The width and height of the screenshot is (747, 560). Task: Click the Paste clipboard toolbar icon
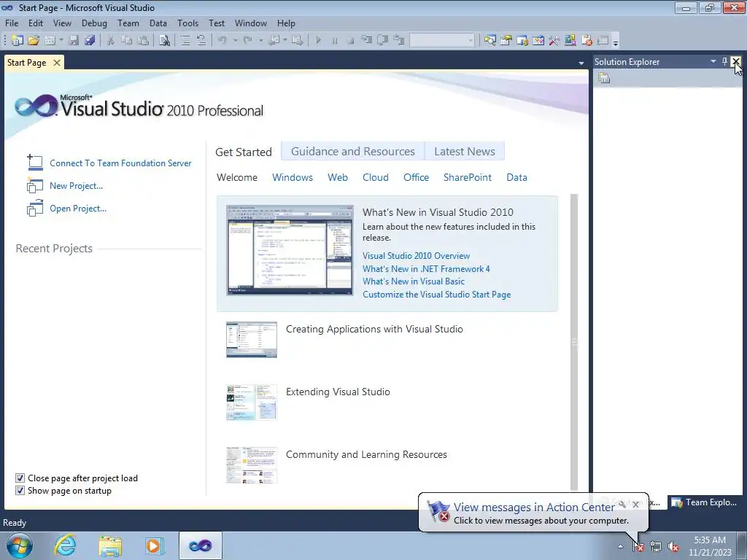[142, 41]
